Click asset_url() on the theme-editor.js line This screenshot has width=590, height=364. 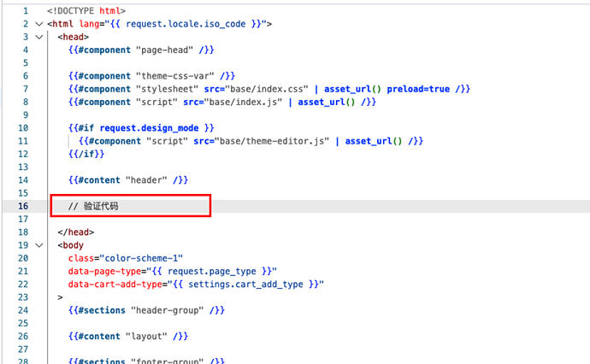pos(374,141)
